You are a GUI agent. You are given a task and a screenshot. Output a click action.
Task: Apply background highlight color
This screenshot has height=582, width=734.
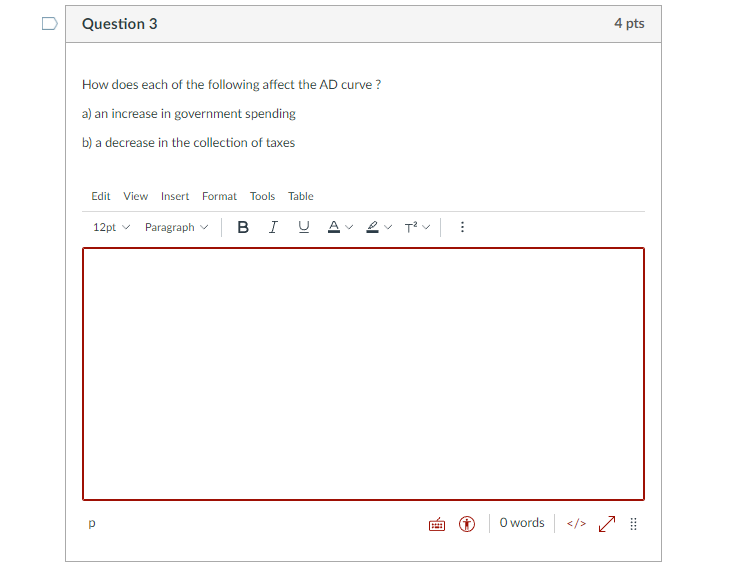tap(373, 228)
